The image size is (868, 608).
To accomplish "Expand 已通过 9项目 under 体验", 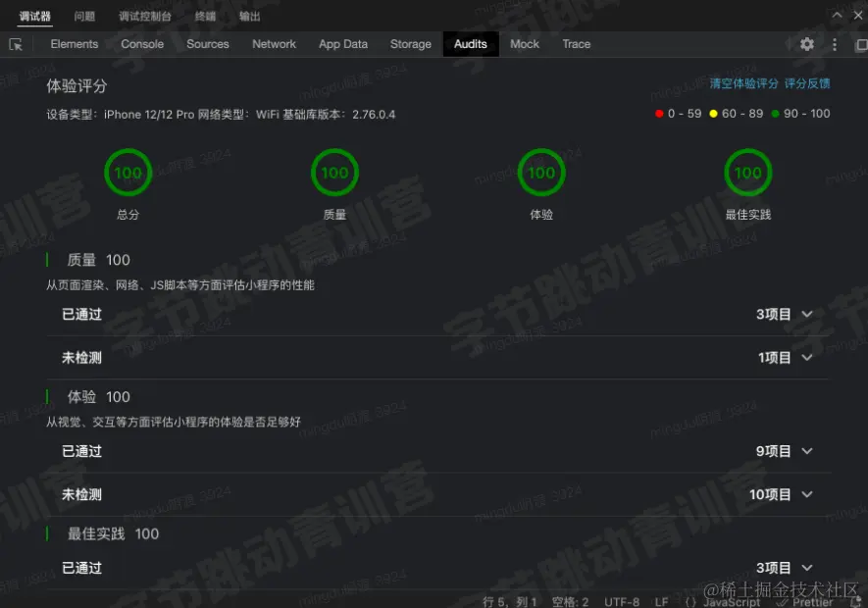I will click(x=806, y=451).
